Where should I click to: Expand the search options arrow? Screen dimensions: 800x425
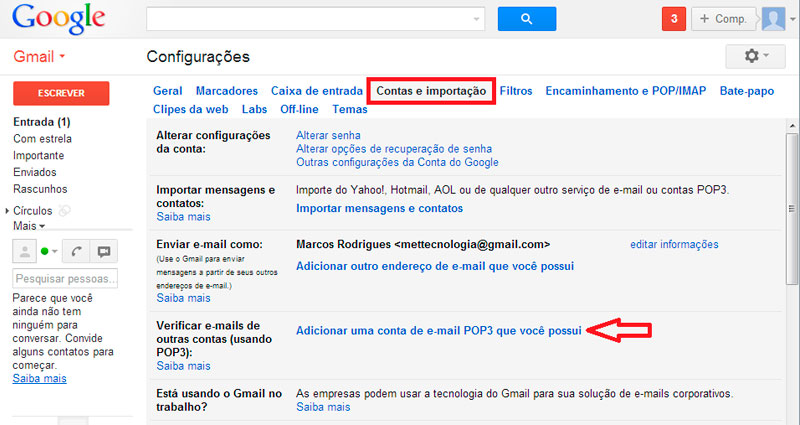tap(476, 19)
